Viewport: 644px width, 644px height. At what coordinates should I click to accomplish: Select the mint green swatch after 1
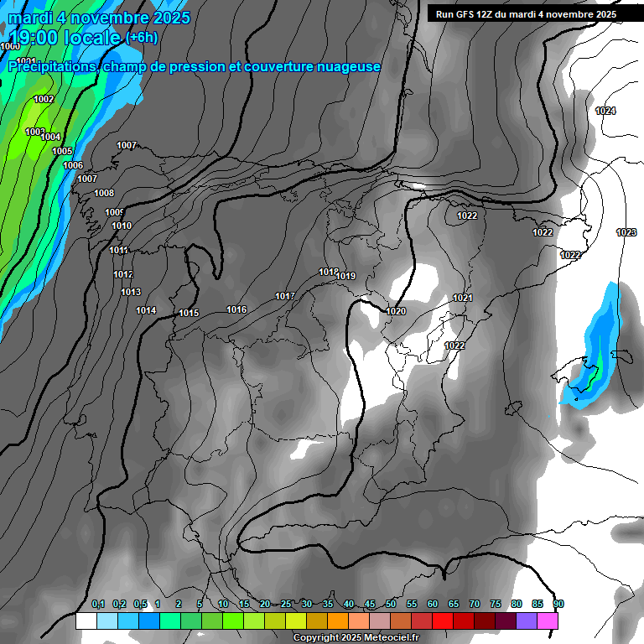point(170,621)
